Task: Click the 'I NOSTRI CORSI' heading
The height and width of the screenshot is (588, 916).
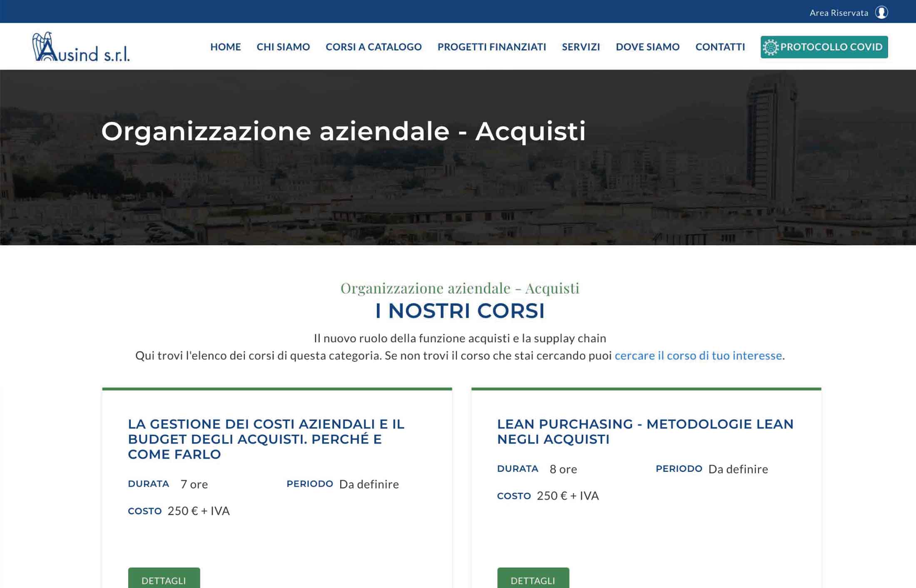Action: pyautogui.click(x=460, y=311)
